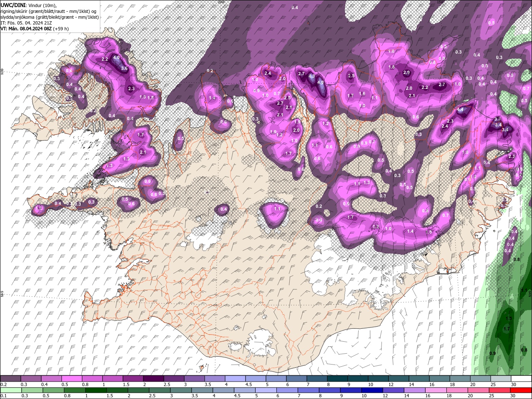
Task: Pick the bright pink 0.5 swatch in snow legend
Action: 71,379
